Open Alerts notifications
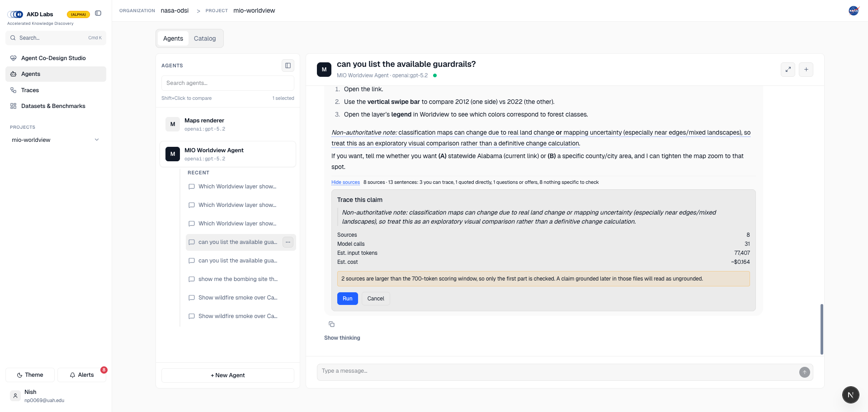868x412 pixels. 82,375
